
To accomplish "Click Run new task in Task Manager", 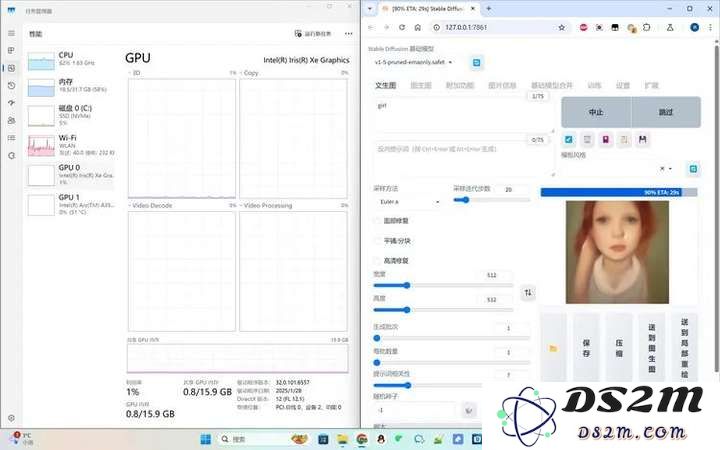I will click(x=313, y=34).
